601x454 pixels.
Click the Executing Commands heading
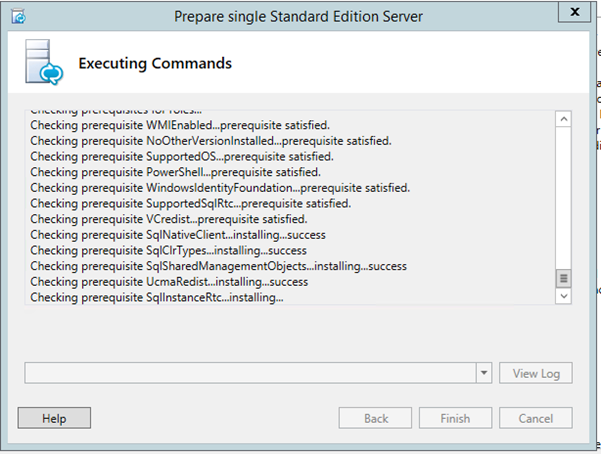coord(155,63)
